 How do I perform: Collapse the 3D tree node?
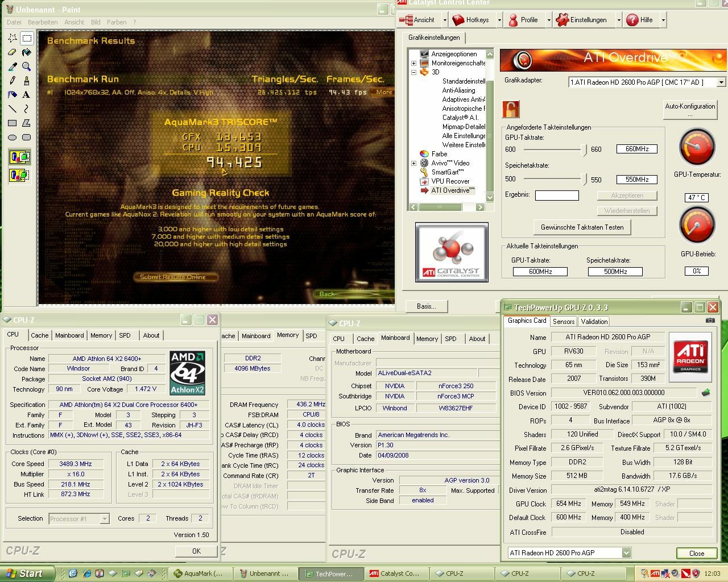pyautogui.click(x=414, y=72)
